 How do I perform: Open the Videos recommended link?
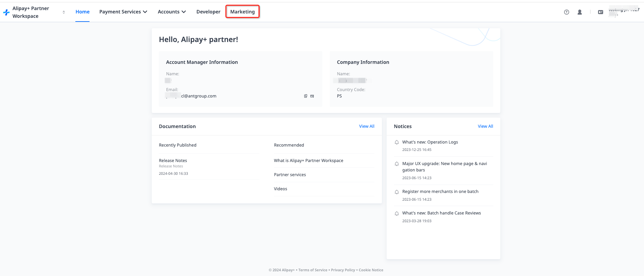click(x=281, y=189)
